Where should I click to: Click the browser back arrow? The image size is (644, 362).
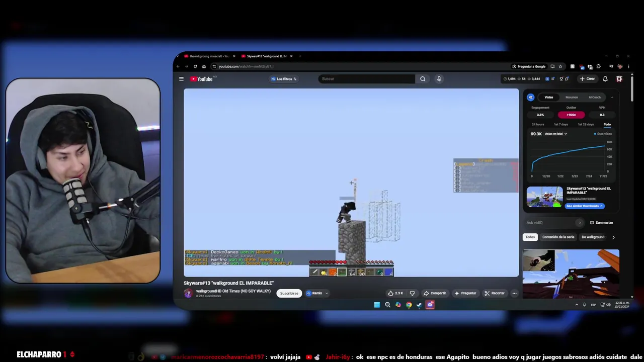[178, 66]
